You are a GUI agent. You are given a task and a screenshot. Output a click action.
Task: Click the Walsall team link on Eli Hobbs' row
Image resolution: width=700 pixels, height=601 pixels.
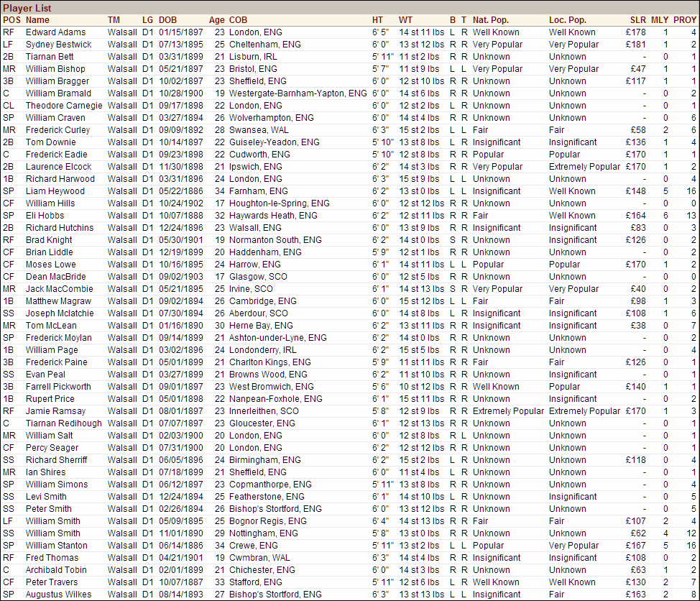pyautogui.click(x=121, y=216)
